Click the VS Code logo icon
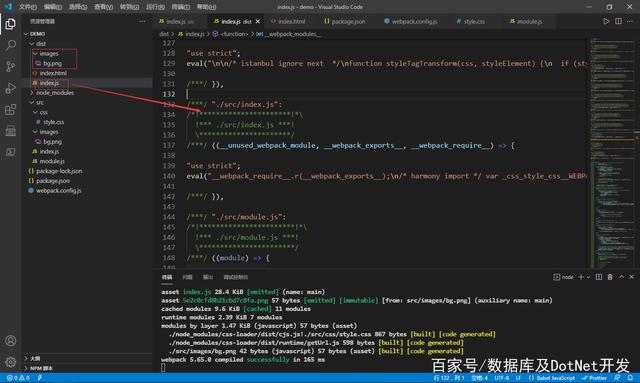Viewport: 640px width, 383px height. tap(8, 7)
